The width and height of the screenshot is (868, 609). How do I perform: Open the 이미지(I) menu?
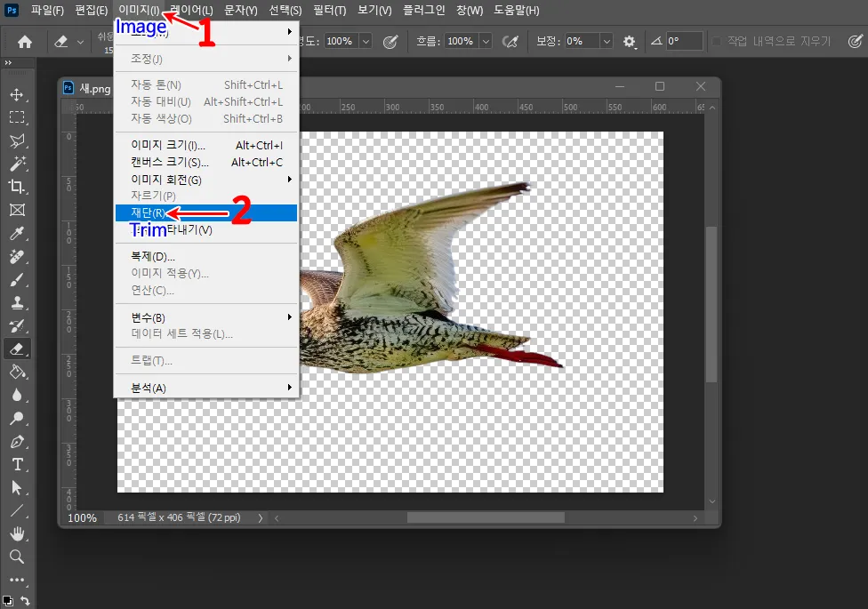(139, 10)
